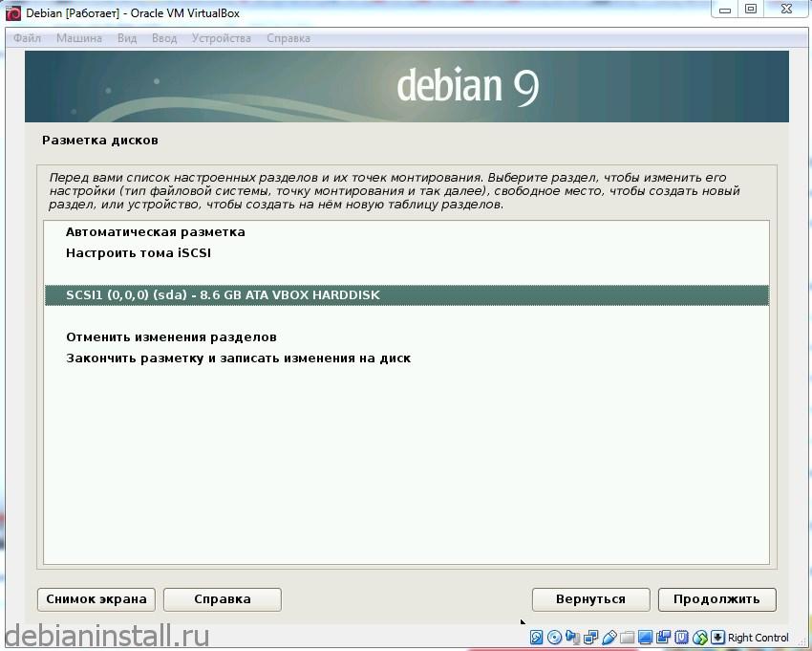The image size is (812, 651).
Task: Maximize the VirtualBox window
Action: coord(751,10)
